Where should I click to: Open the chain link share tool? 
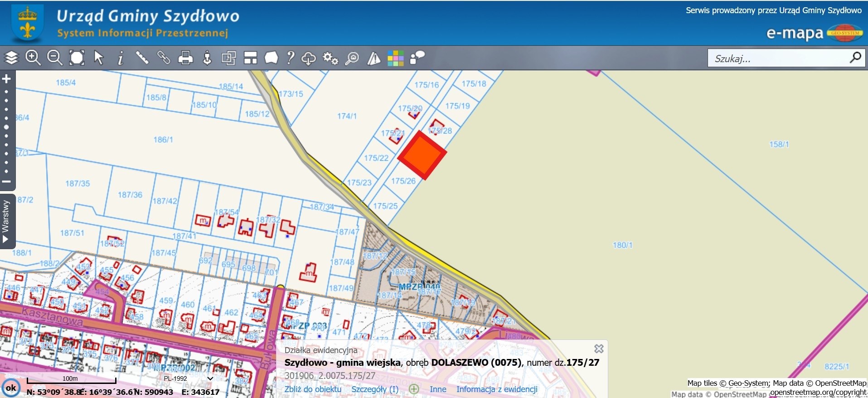164,58
